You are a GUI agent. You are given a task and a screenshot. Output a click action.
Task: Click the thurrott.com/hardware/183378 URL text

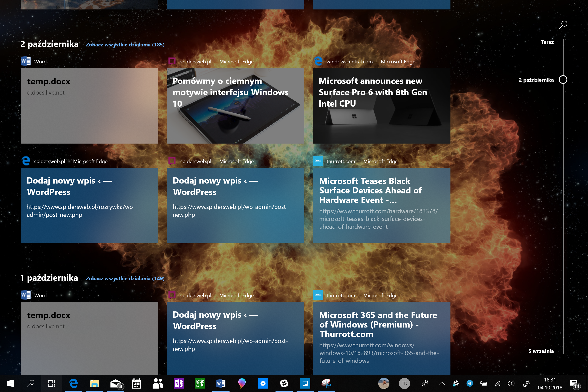(x=378, y=219)
